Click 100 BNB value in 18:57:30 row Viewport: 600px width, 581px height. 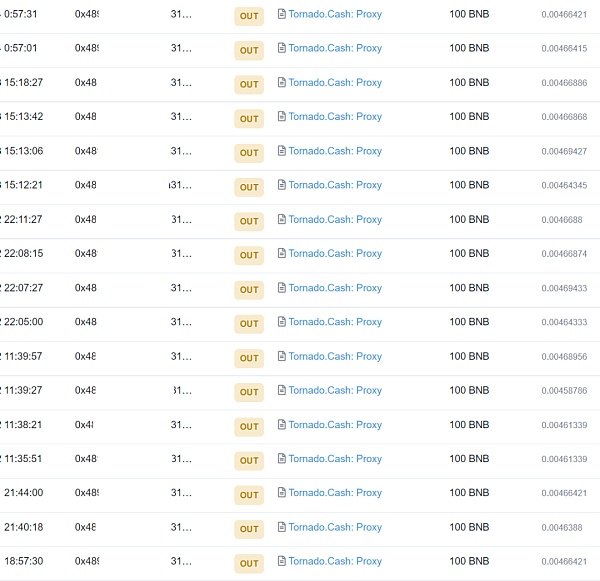469,561
